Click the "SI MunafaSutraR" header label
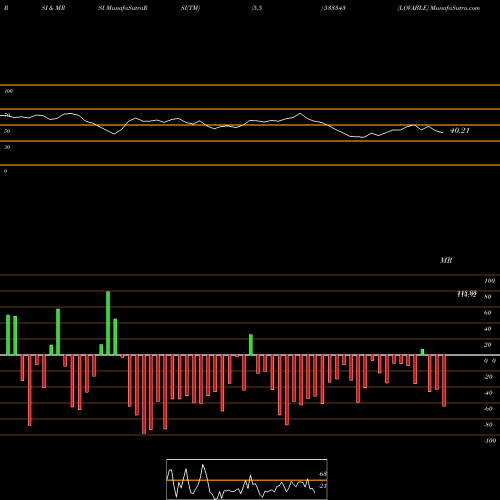 123,8
